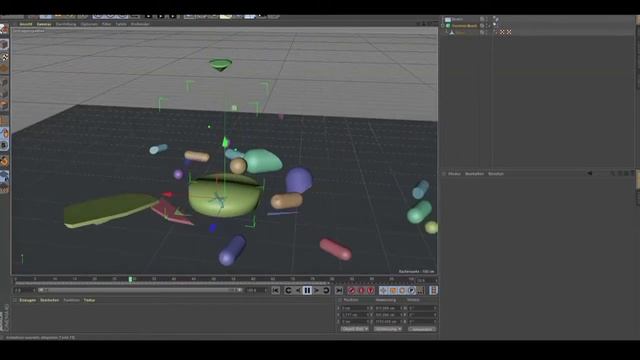Open Textur menu in material manager
The image size is (640, 360).
tap(89, 300)
